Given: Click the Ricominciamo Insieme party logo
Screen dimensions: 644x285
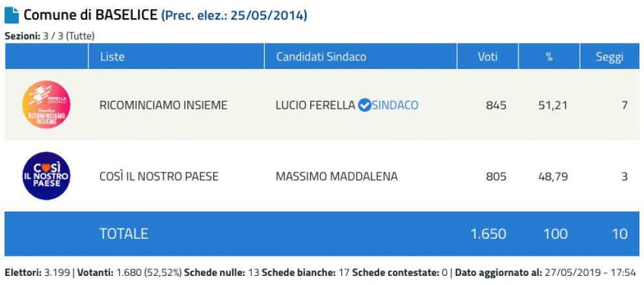Looking at the screenshot, I should 46,105.
